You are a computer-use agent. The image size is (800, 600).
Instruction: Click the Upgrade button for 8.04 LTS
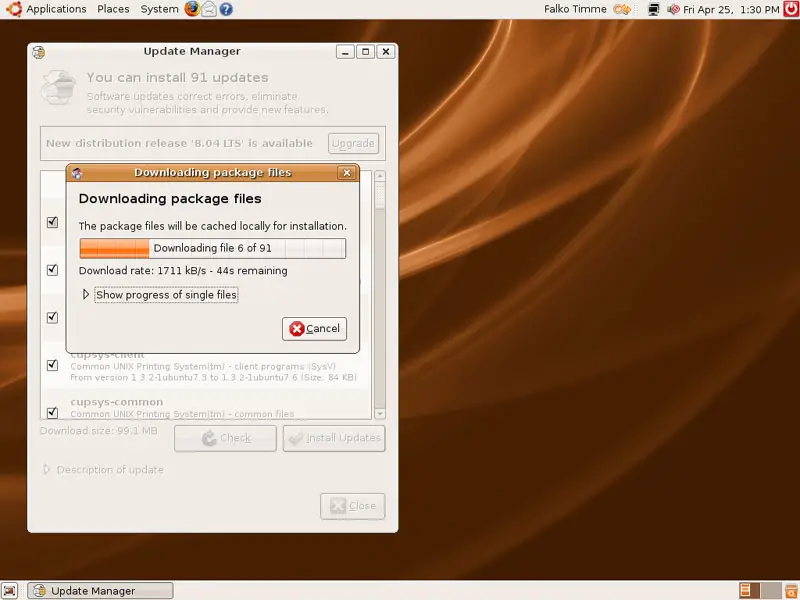353,143
